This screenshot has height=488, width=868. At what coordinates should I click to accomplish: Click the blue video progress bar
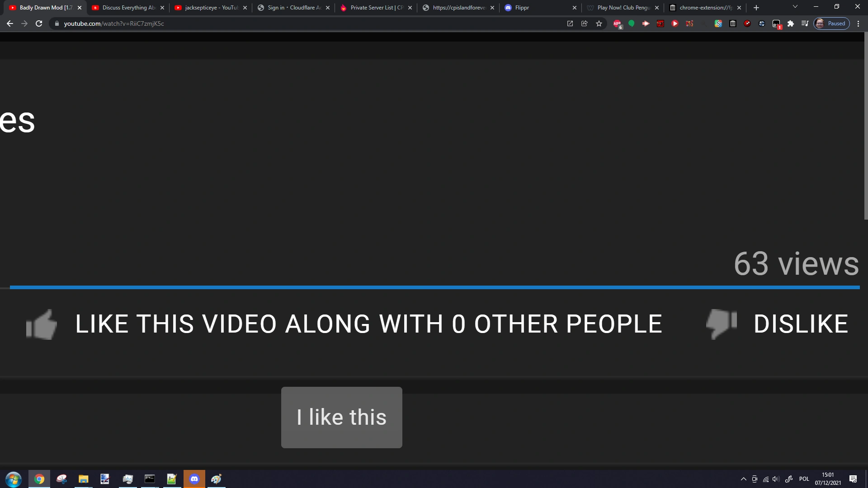pos(434,287)
